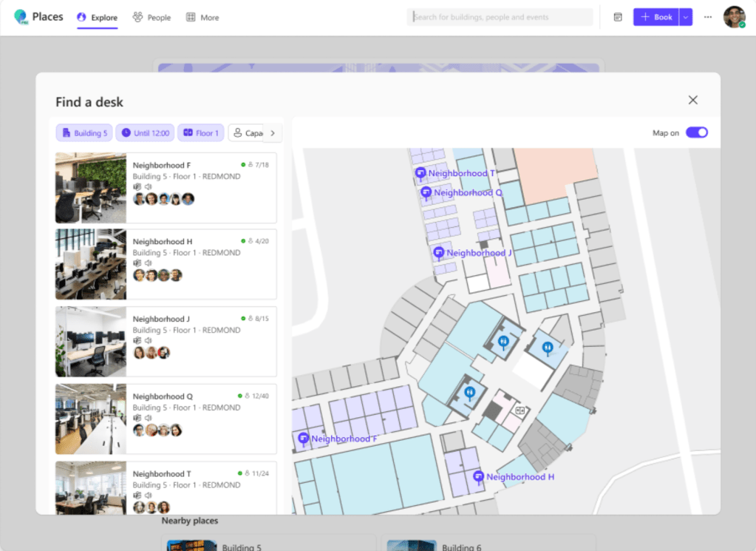This screenshot has height=551, width=756.
Task: Select the Neighborhood Q pin on the map
Action: pyautogui.click(x=426, y=193)
